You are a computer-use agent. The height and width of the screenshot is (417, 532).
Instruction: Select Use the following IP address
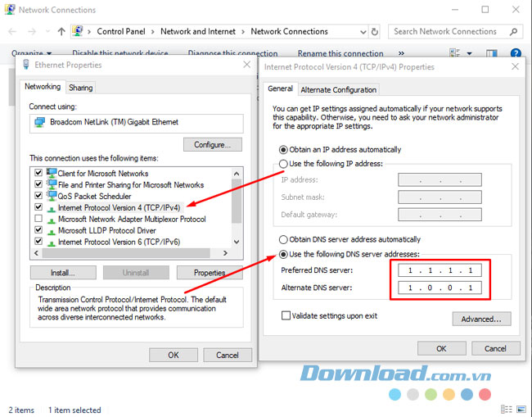pyautogui.click(x=283, y=164)
